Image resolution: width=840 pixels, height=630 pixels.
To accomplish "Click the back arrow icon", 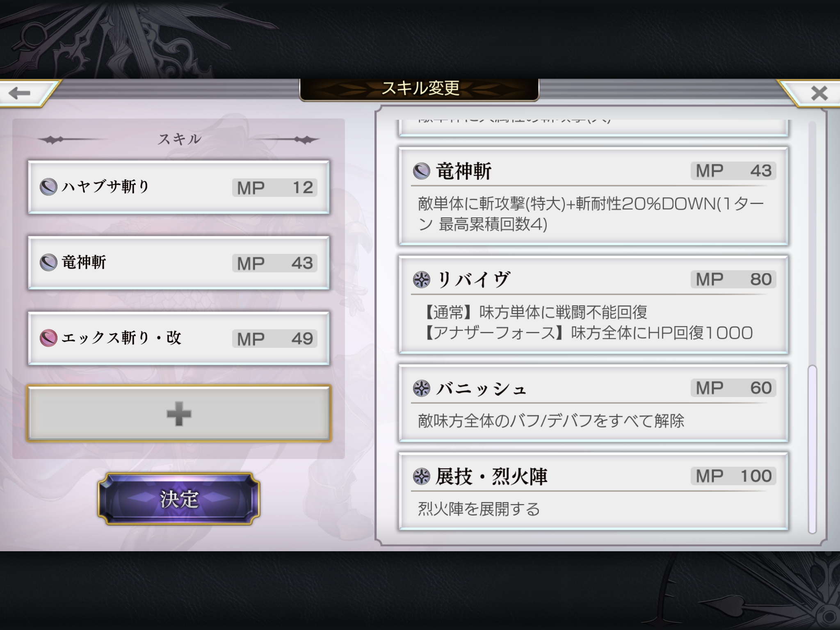I will click(x=20, y=93).
